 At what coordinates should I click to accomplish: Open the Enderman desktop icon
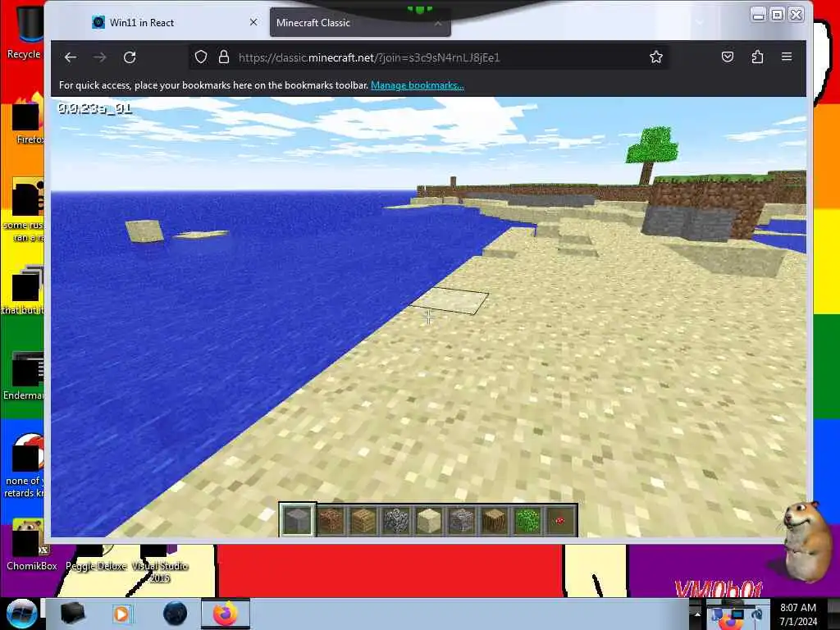point(25,375)
